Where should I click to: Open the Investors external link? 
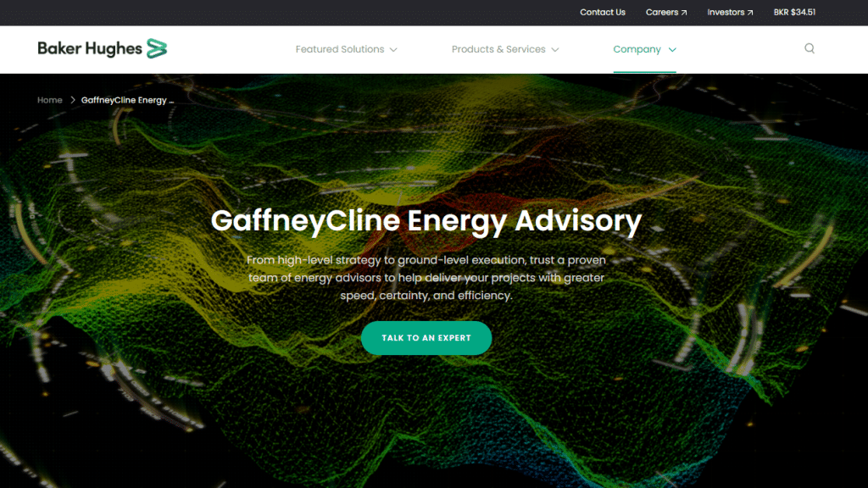tap(730, 12)
